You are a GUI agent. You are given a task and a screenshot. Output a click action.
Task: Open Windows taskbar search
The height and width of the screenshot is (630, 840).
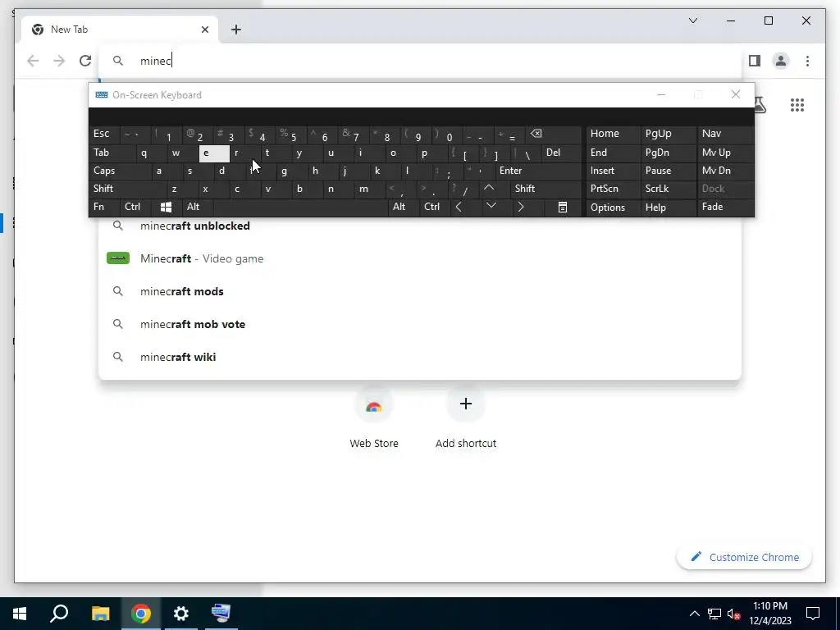point(59,614)
